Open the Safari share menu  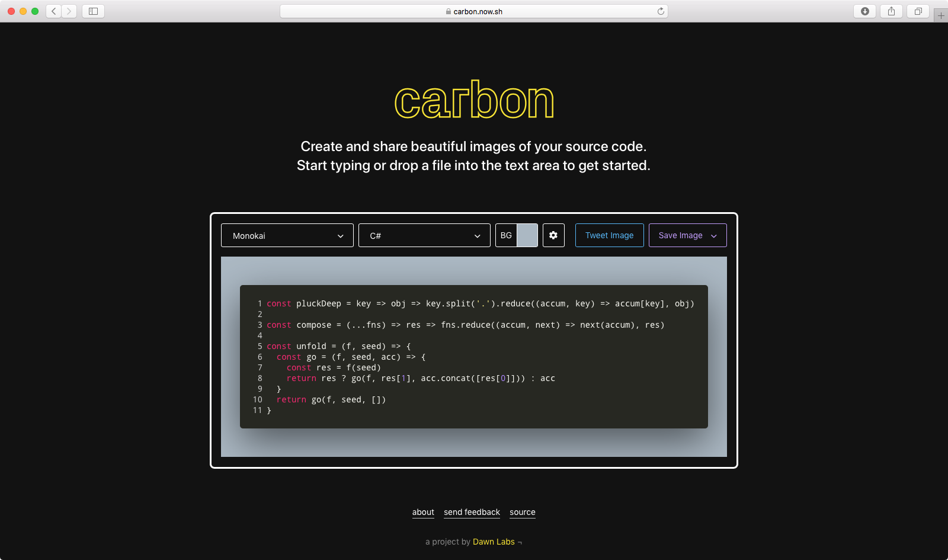pyautogui.click(x=891, y=11)
